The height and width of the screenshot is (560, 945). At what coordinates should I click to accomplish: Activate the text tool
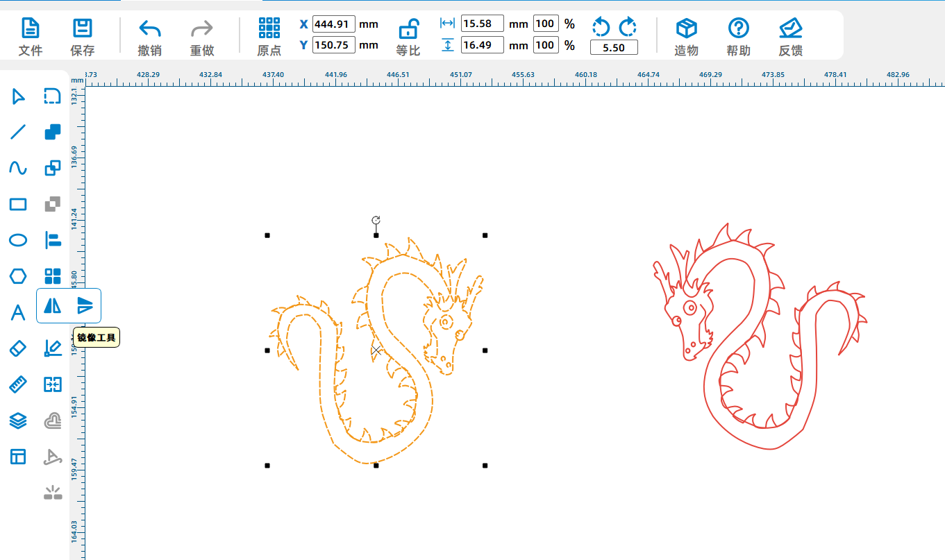coord(18,312)
